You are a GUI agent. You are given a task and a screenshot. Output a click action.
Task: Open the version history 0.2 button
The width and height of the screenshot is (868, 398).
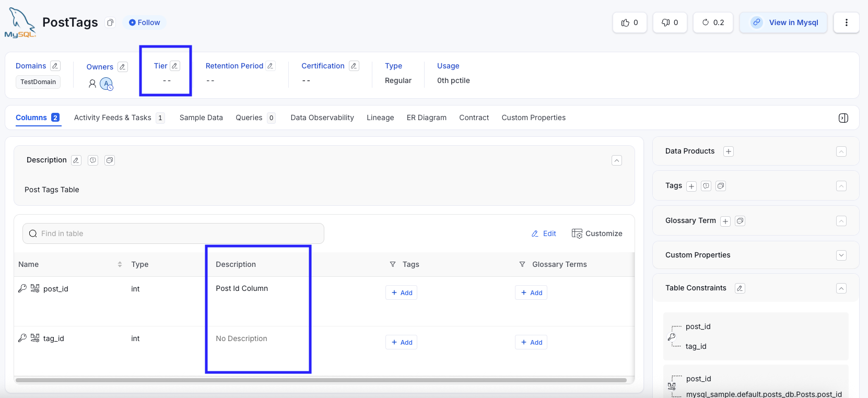[x=713, y=22]
